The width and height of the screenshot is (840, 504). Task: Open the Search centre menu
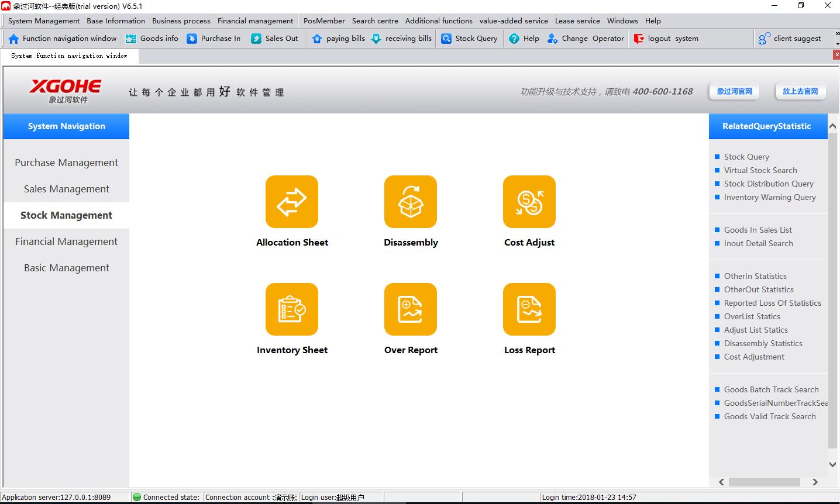pos(375,20)
